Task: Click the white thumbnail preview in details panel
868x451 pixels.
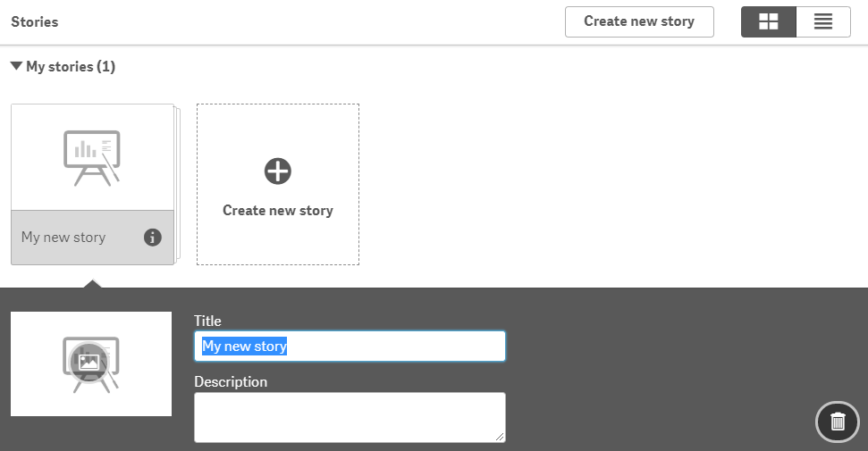Action: [91, 363]
